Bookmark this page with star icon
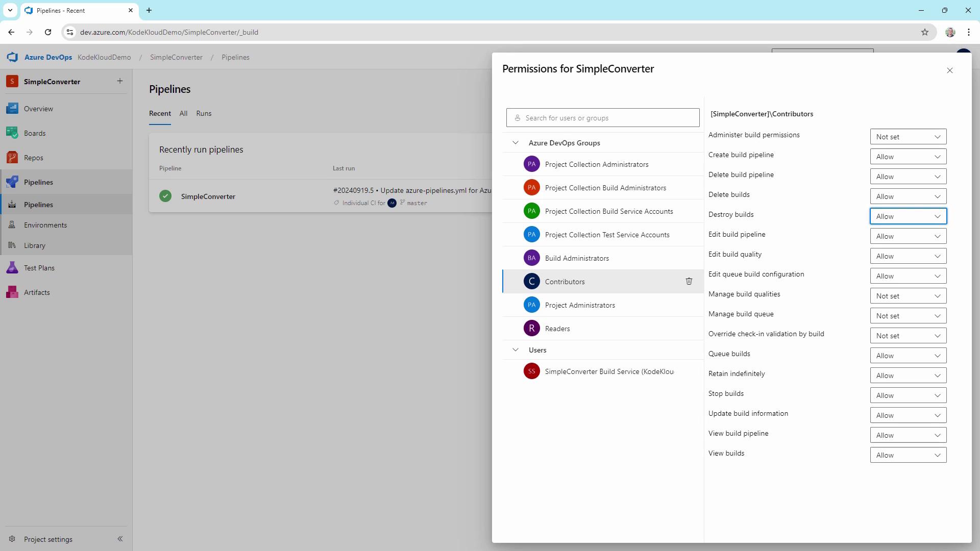Viewport: 980px width, 551px height. [925, 32]
